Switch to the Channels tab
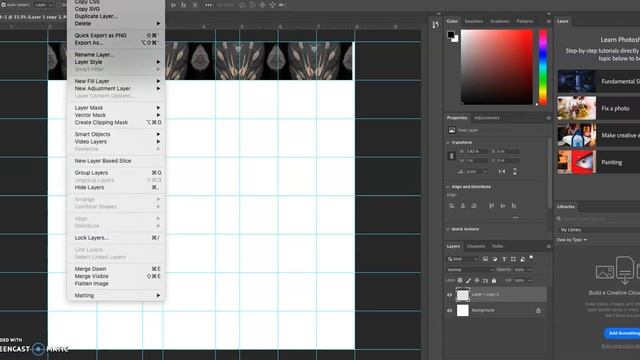 pyautogui.click(x=476, y=246)
